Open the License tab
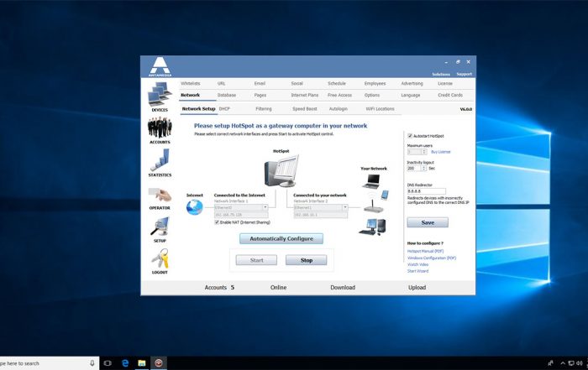 (445, 84)
